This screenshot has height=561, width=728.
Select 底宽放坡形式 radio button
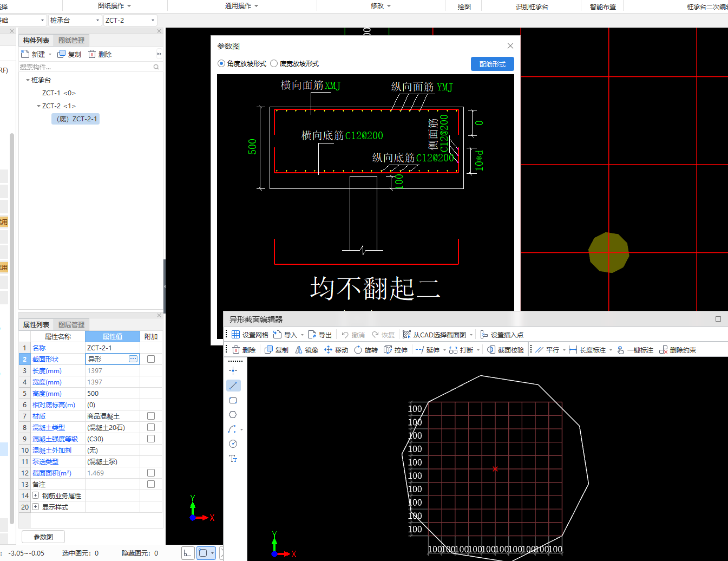point(274,63)
